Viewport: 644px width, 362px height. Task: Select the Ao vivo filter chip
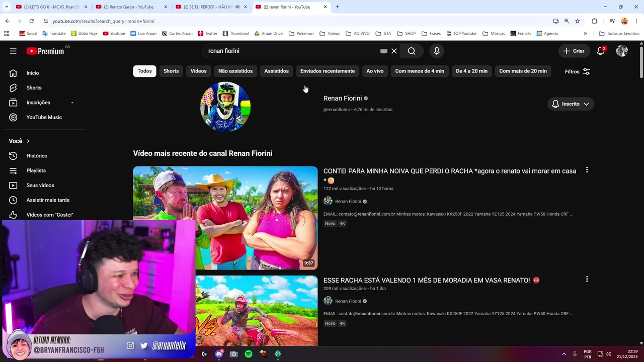pyautogui.click(x=375, y=71)
